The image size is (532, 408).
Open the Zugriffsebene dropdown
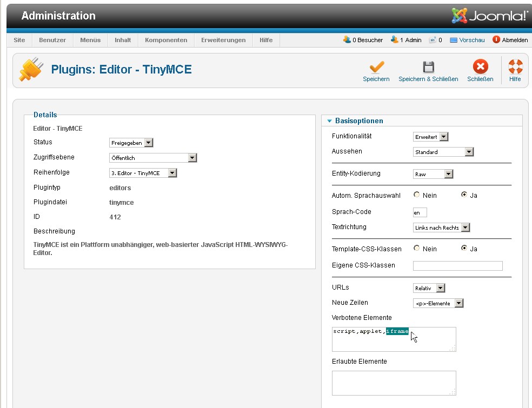click(153, 158)
